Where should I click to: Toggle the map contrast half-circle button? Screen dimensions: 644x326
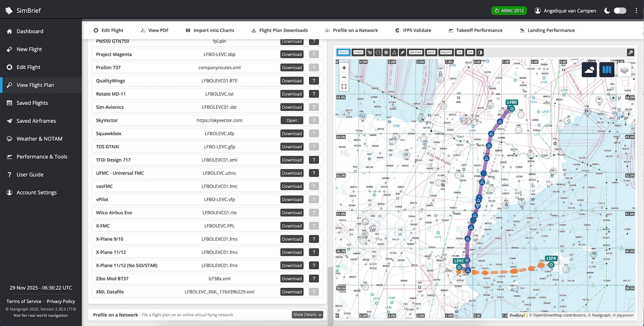point(480,52)
